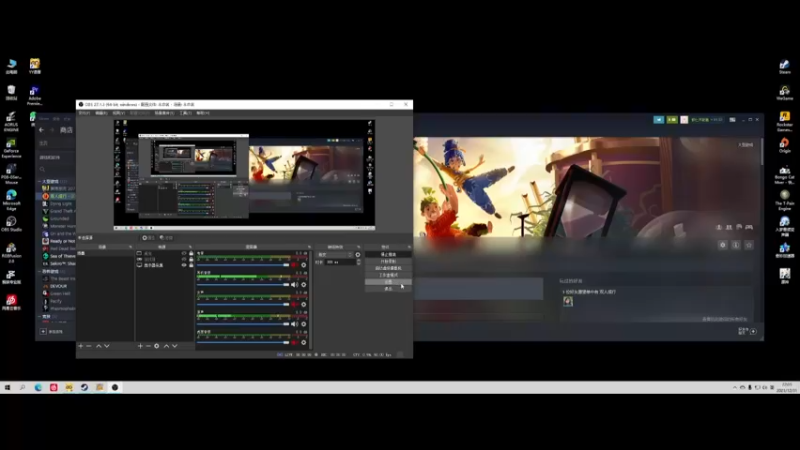Unmute the top mixer channel's red speaker
Image resolution: width=800 pixels, height=450 pixels.
tap(294, 265)
